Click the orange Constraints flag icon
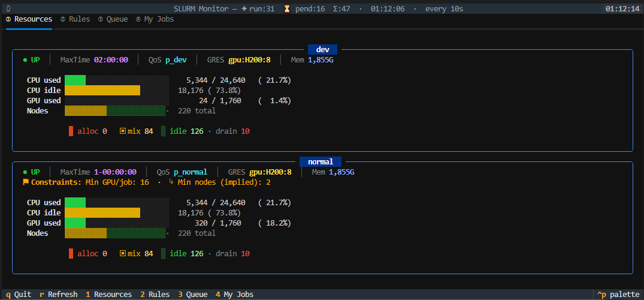The height and width of the screenshot is (300, 644). (26, 182)
